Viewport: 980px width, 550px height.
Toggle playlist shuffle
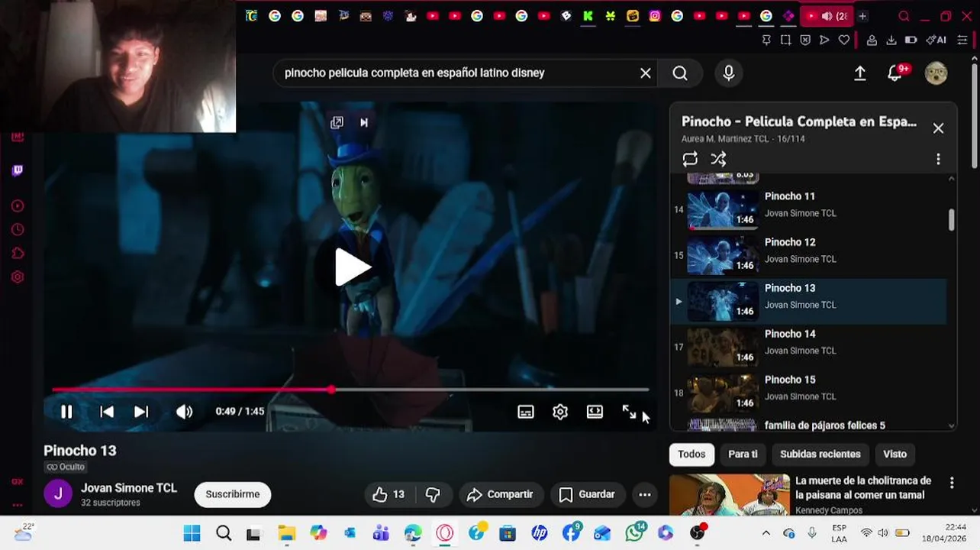[718, 159]
